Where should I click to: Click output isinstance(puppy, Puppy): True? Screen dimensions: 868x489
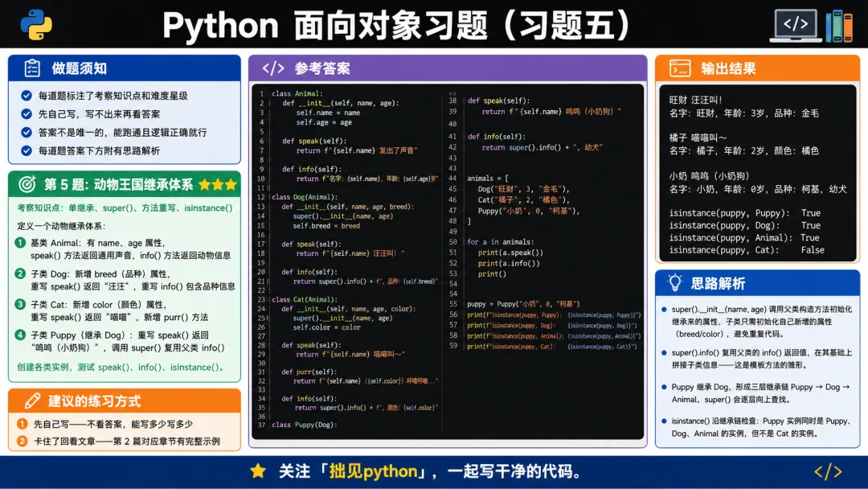[744, 212]
